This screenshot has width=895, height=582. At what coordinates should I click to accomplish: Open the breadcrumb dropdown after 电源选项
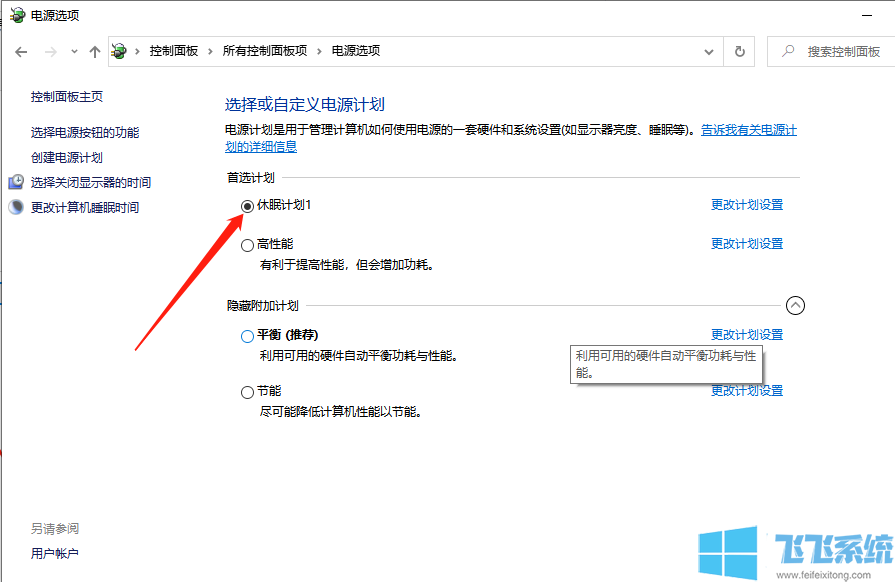[x=708, y=51]
